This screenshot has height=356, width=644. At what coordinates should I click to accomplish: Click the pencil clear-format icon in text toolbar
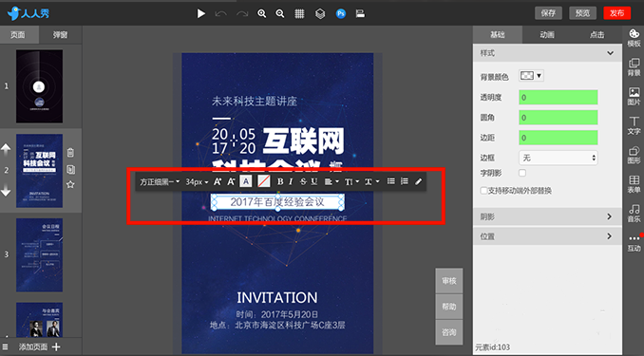[418, 181]
